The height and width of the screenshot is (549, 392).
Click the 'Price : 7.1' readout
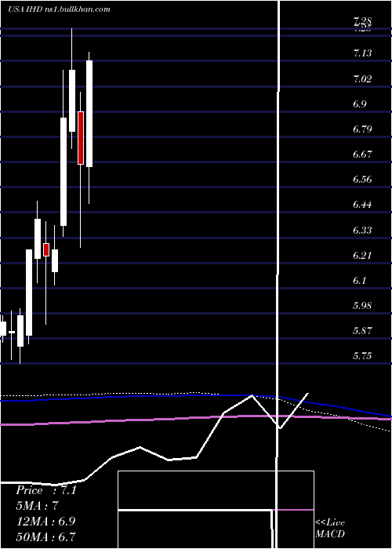point(45,490)
